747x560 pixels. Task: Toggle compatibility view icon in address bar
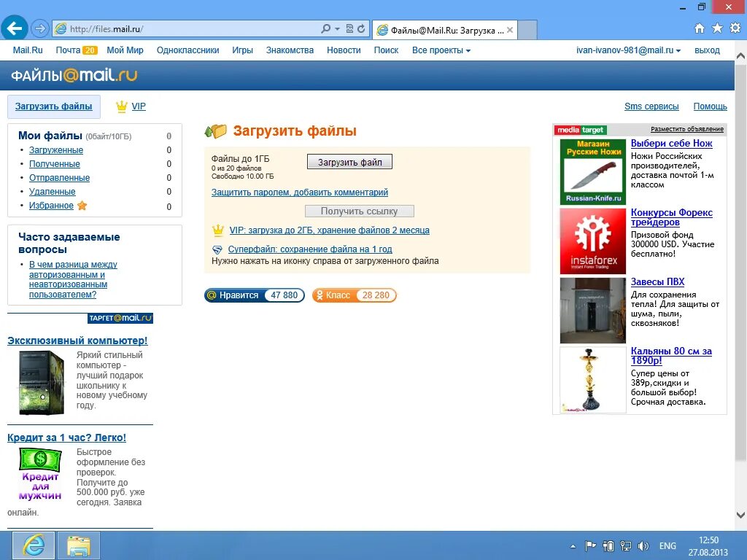tap(349, 29)
